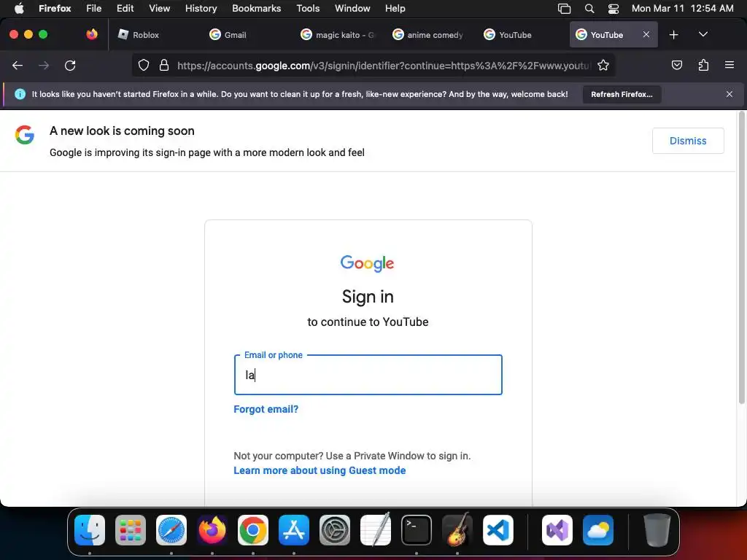Click the date and time clock
This screenshot has height=560, width=747.
682,8
